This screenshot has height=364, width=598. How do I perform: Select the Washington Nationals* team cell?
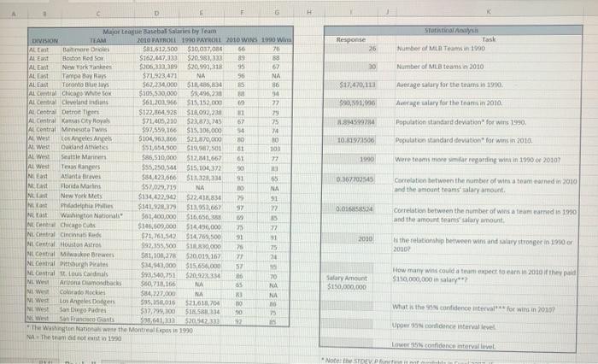point(97,215)
